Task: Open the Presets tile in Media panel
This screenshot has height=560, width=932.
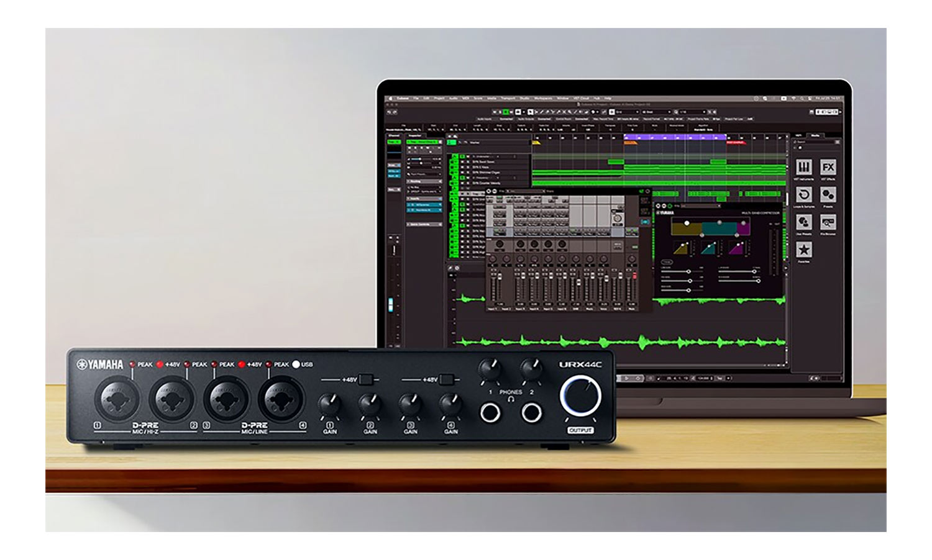Action: [x=828, y=194]
